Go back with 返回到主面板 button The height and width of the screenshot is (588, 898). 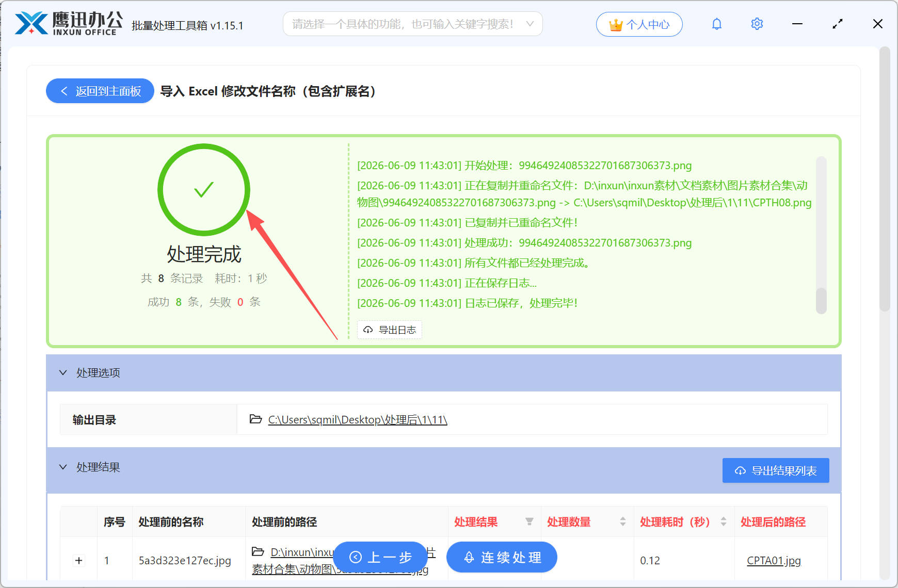click(x=100, y=91)
